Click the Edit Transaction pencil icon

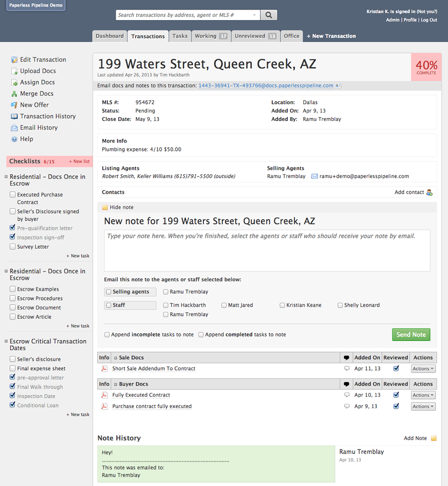coord(14,60)
